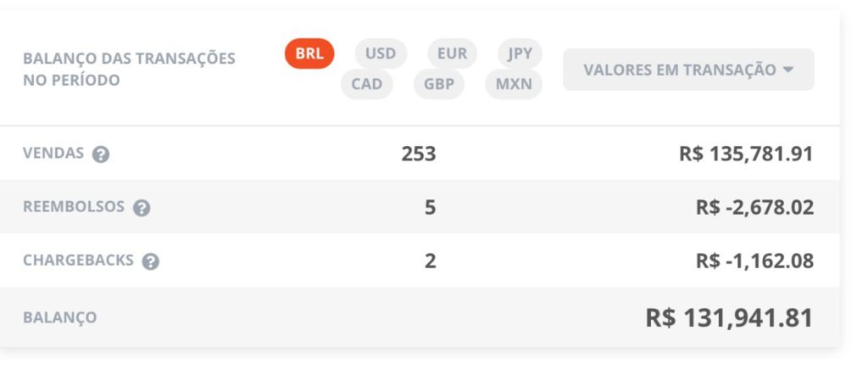This screenshot has height=370, width=868.
Task: Click the Balanço das Transações no Período heading
Action: (129, 70)
